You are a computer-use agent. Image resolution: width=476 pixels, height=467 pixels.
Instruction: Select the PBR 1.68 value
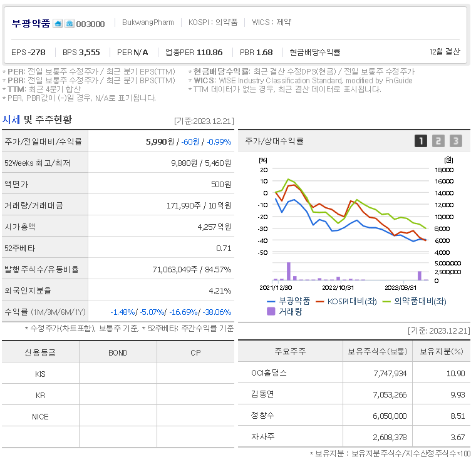[x=256, y=52]
